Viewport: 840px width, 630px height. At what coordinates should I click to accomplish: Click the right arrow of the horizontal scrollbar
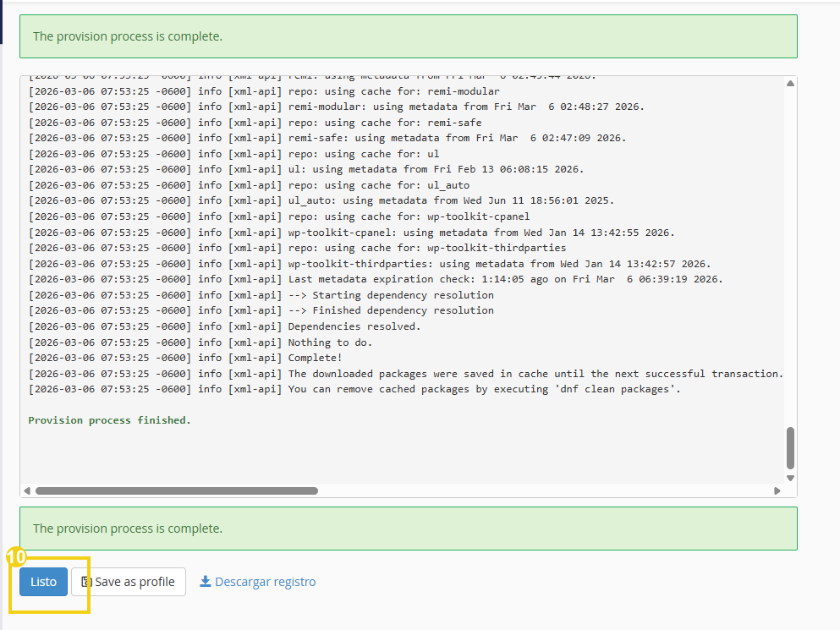point(777,490)
